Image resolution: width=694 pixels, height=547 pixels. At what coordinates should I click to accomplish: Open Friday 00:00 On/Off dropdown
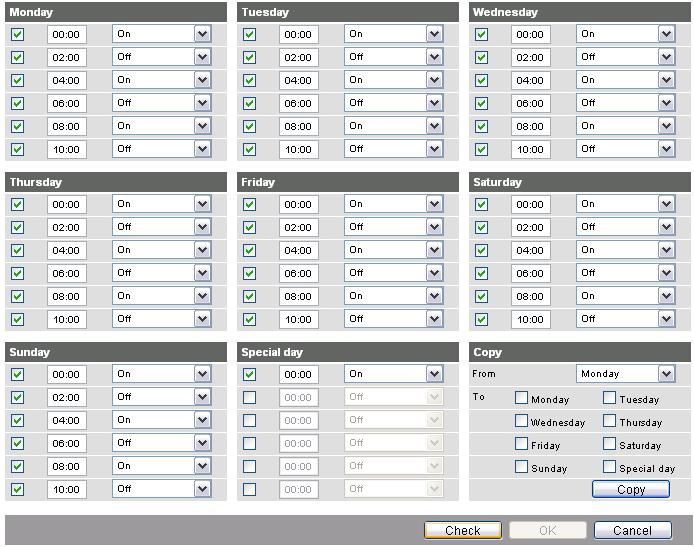tap(393, 204)
